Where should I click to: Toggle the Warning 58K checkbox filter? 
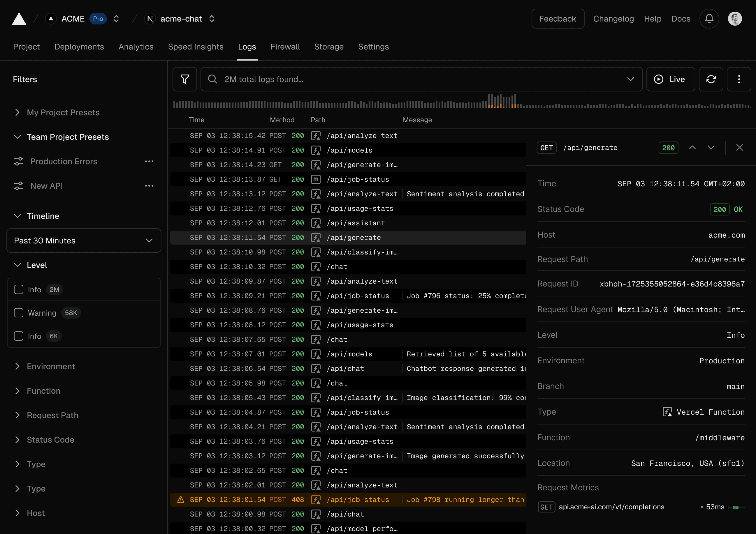19,313
